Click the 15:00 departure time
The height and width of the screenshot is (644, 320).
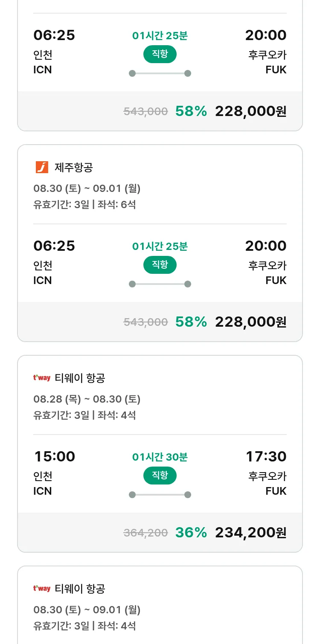[x=55, y=457]
